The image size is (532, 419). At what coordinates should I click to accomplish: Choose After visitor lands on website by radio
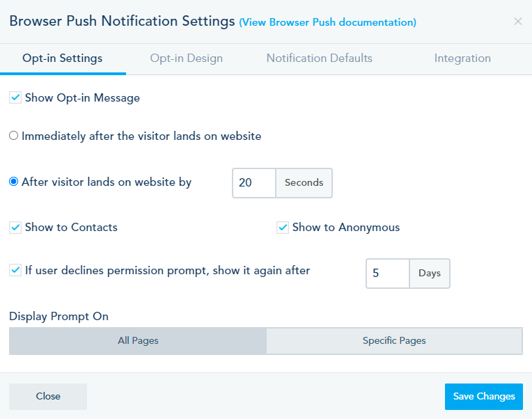[x=13, y=182]
